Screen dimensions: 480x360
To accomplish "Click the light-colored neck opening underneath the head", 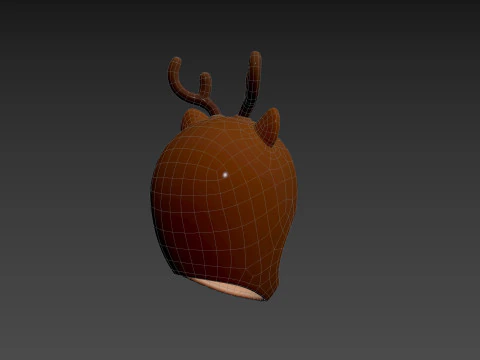I will 227,288.
